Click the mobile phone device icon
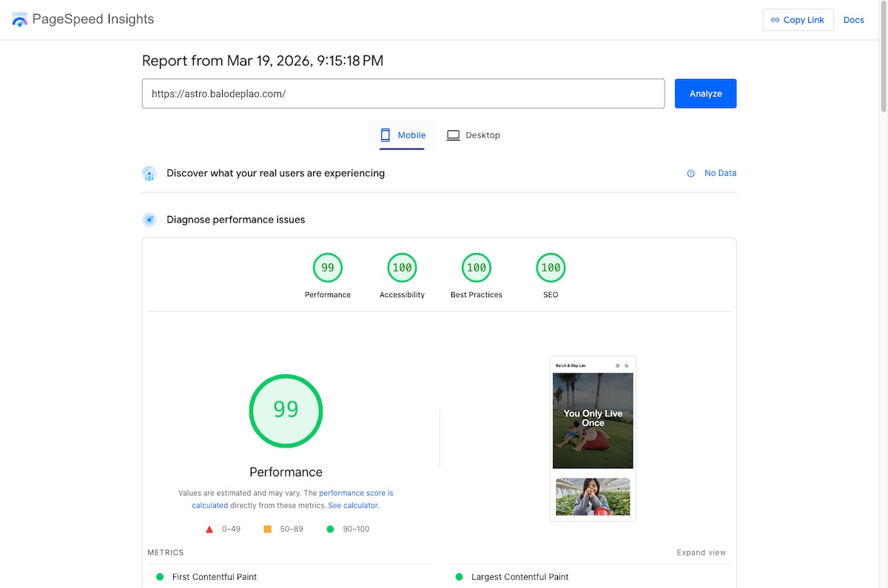 385,135
